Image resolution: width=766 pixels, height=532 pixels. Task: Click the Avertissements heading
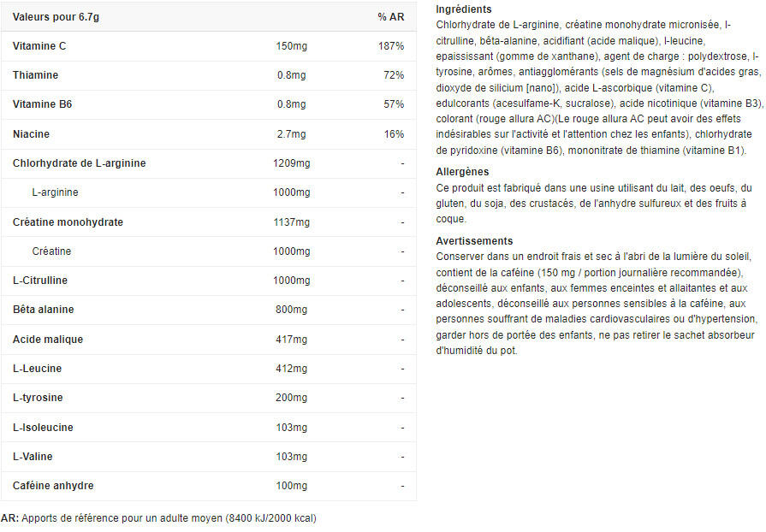(x=474, y=241)
